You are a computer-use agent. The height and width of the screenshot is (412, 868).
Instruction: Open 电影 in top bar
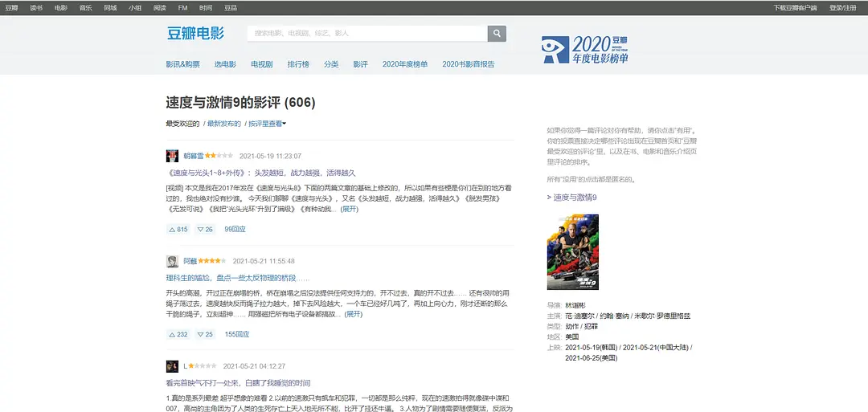61,8
